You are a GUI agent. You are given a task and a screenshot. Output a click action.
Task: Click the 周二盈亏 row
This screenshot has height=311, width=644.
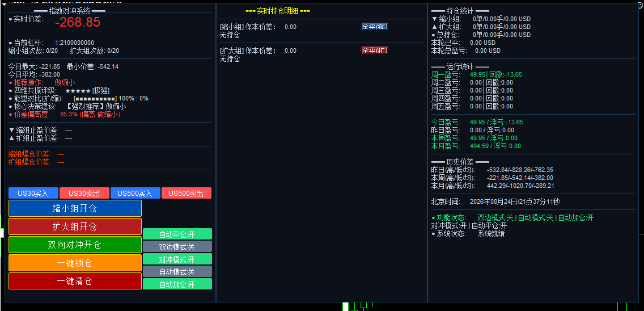click(472, 82)
